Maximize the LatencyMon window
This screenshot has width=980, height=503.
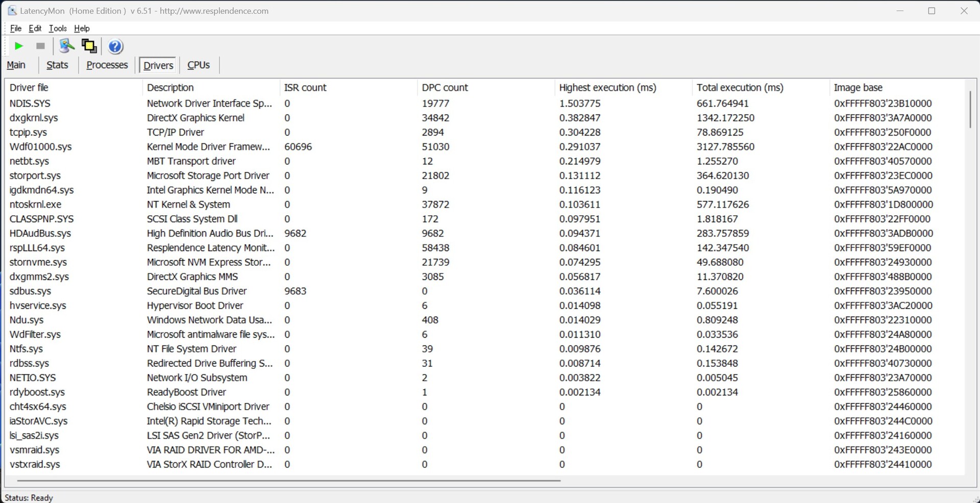coord(932,11)
